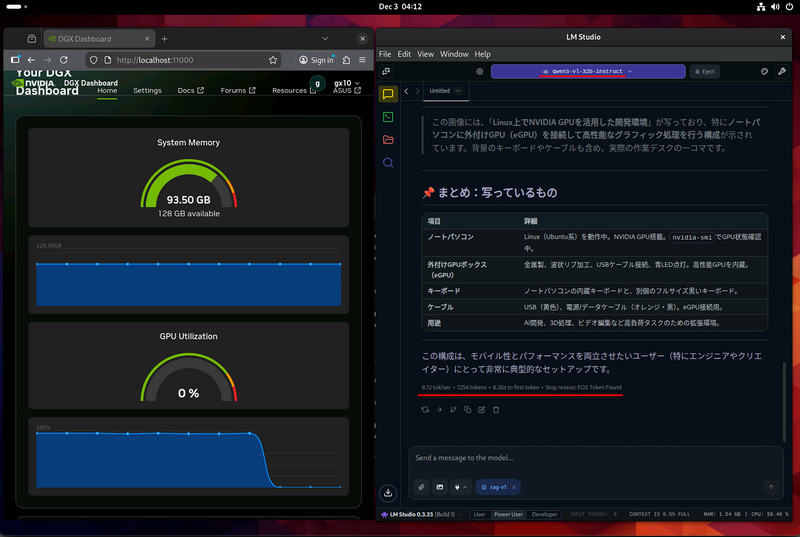Expand the LM Studio version chevron in status bar
This screenshot has width=800, height=537.
pos(460,515)
